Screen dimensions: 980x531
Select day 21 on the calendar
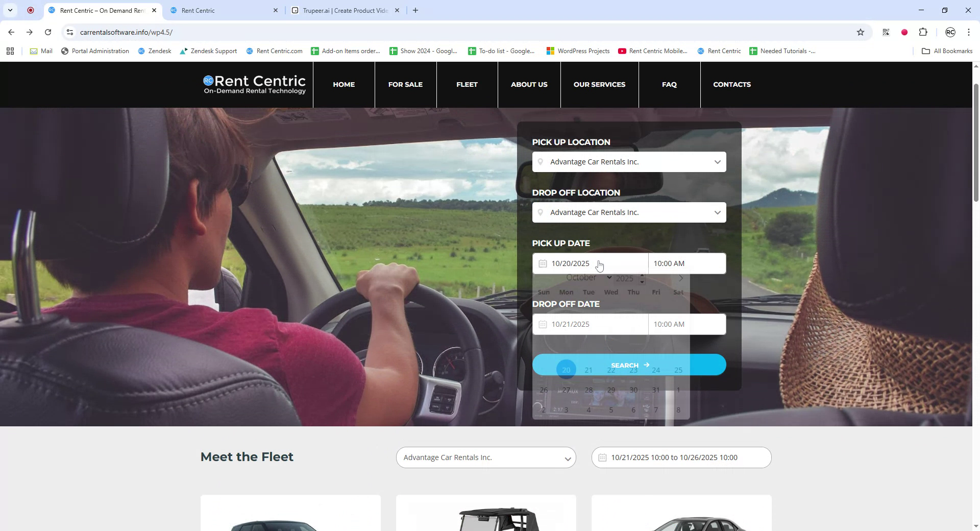pyautogui.click(x=588, y=369)
